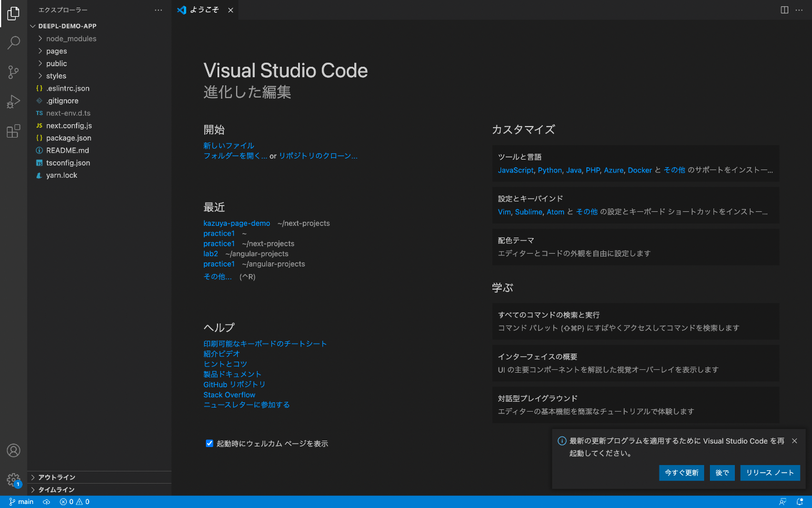Screen dimensions: 812x508
Task: Open .eslintrc.json file
Action: [x=99, y=88]
